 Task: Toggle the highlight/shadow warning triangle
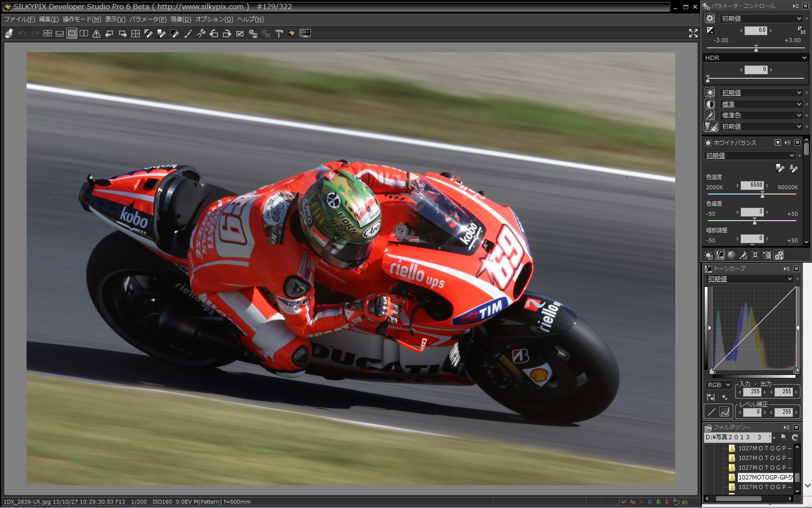point(96,33)
